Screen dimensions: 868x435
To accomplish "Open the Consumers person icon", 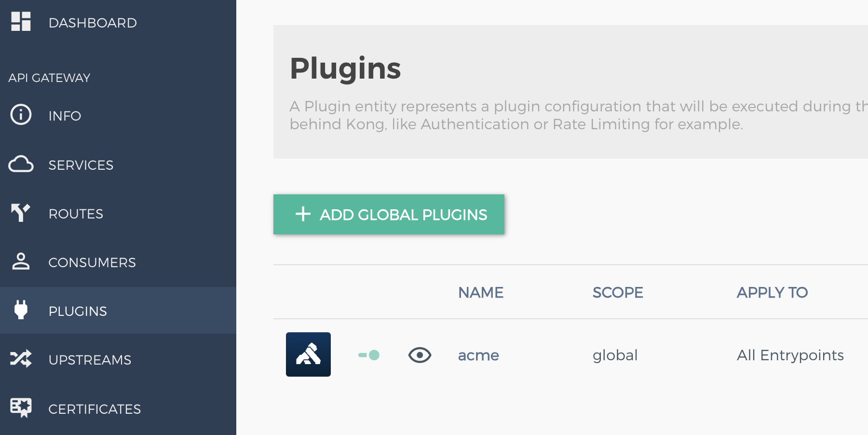I will (x=20, y=262).
